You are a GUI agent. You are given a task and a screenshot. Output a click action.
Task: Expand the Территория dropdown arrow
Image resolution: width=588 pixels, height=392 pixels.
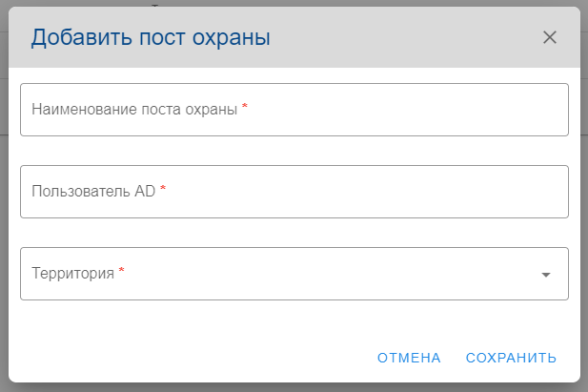click(546, 275)
